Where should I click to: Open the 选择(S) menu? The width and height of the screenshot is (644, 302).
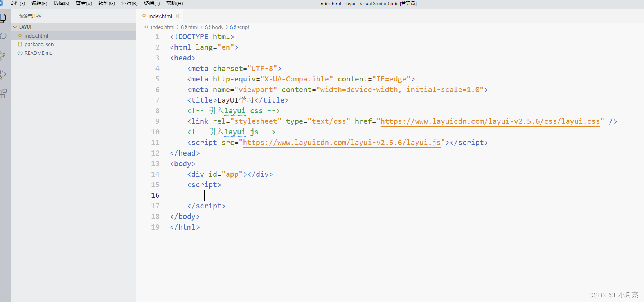tap(61, 4)
